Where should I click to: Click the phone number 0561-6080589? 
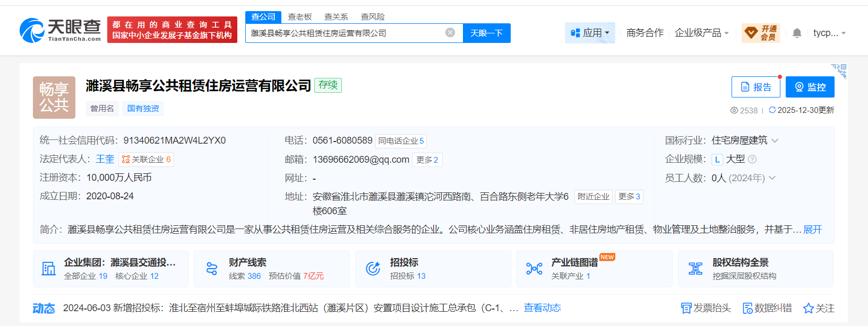[342, 140]
